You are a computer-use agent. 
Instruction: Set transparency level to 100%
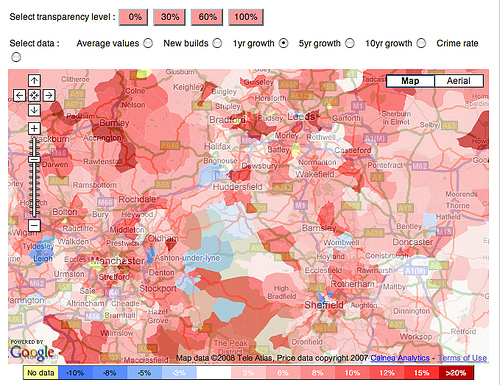tap(246, 17)
